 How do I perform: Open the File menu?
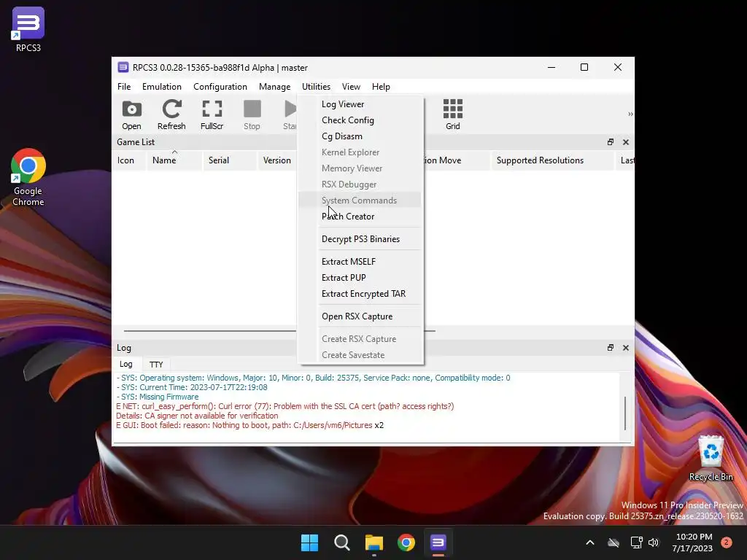(124, 87)
